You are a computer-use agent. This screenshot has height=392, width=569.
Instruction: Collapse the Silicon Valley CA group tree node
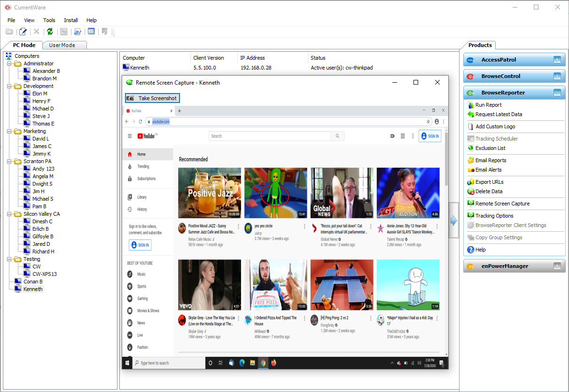tap(9, 214)
